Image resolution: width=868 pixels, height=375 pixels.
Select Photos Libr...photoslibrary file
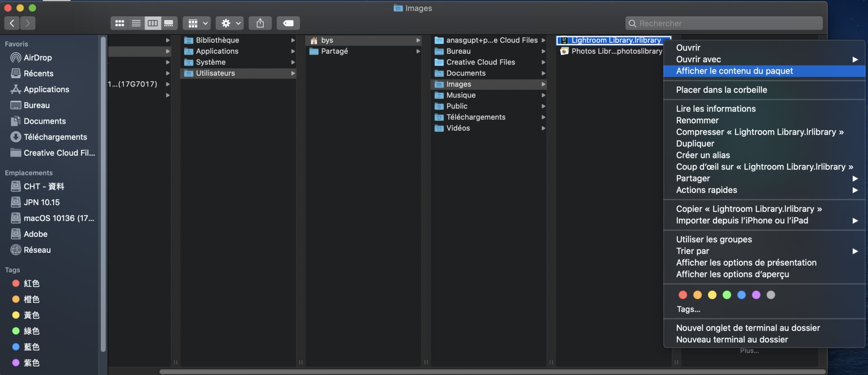pos(611,51)
